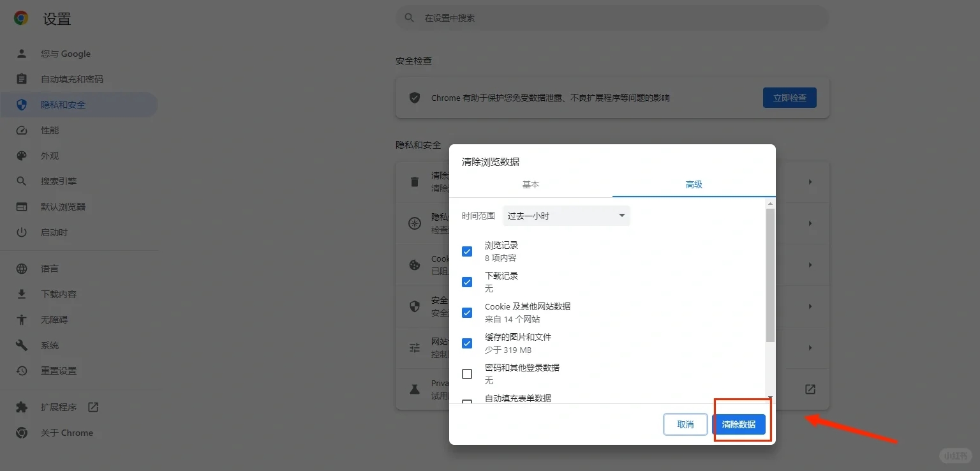The width and height of the screenshot is (980, 471).
Task: Expand the clear browsing data row arrow
Action: tap(810, 182)
